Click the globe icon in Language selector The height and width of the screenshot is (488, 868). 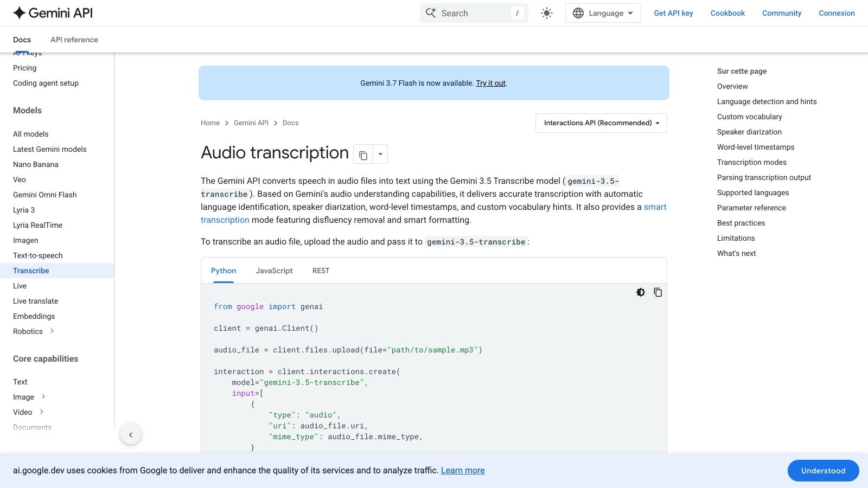[x=578, y=13]
